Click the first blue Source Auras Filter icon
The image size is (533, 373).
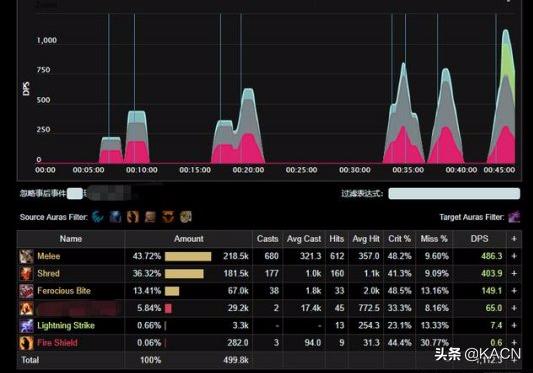pos(98,217)
